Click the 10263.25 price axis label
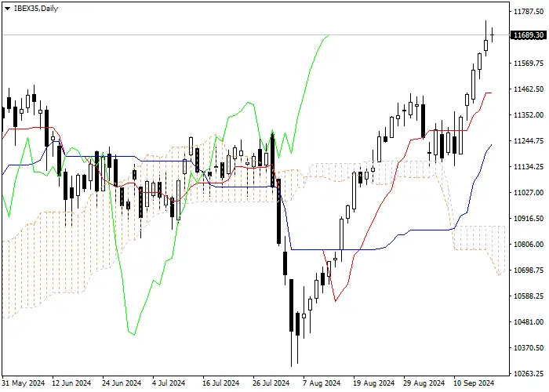This screenshot has width=549, height=392. [529, 373]
